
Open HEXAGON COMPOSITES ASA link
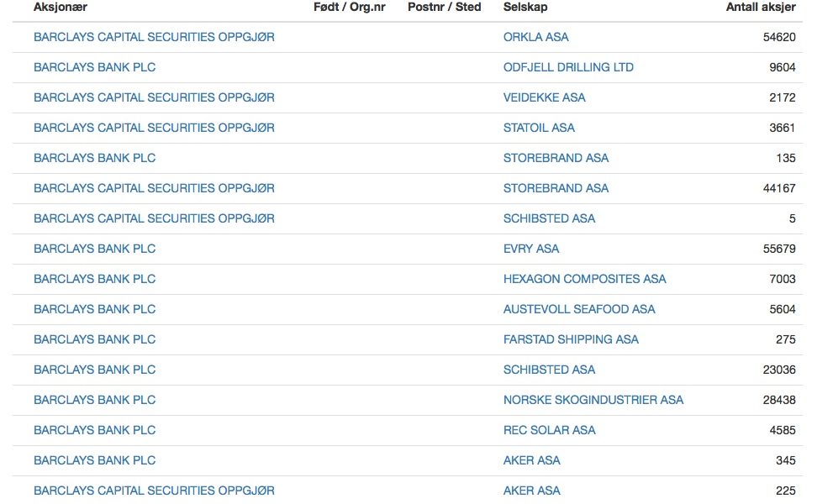[584, 280]
